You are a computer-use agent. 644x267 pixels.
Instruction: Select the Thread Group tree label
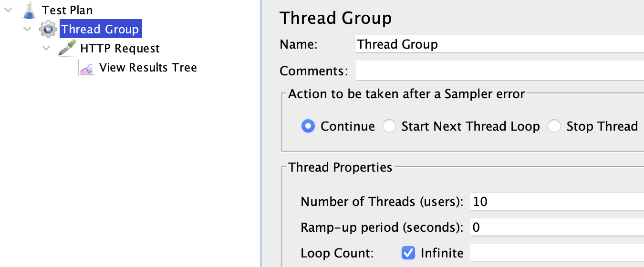pos(100,30)
